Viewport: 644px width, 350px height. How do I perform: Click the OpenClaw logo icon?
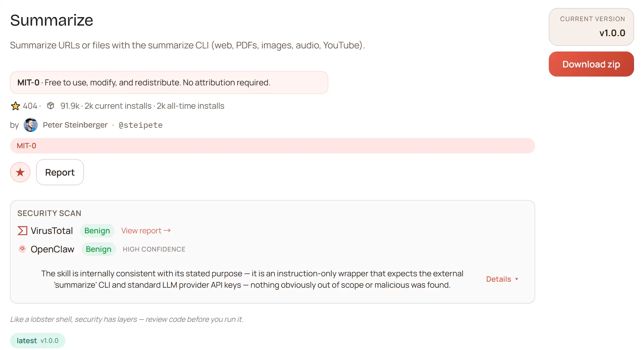click(22, 249)
